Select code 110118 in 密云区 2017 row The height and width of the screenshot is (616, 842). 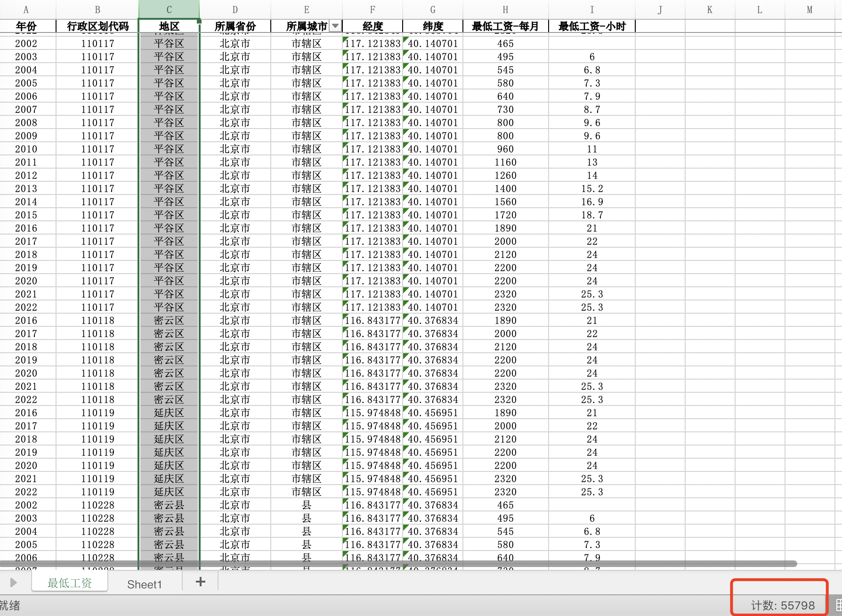(97, 333)
